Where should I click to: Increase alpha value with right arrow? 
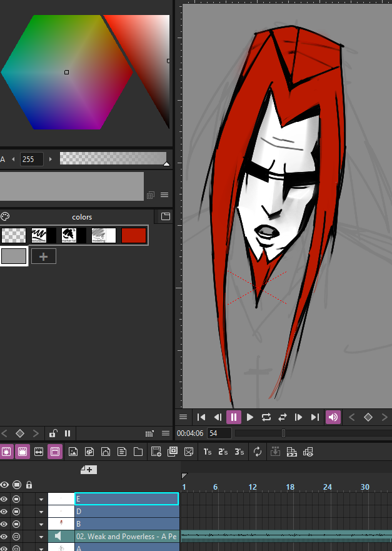[x=51, y=159]
